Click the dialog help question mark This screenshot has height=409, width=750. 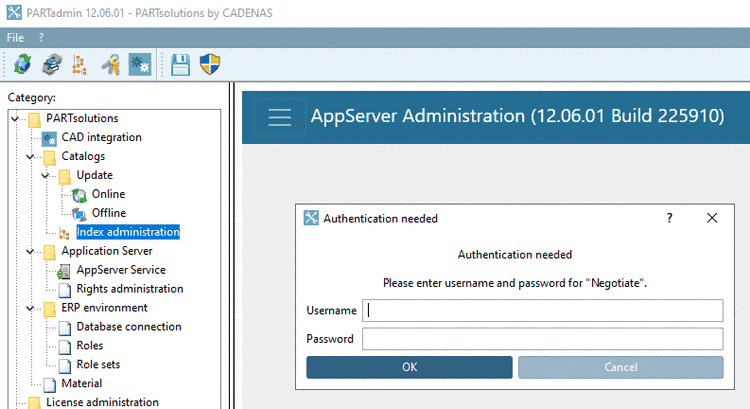pos(669,218)
